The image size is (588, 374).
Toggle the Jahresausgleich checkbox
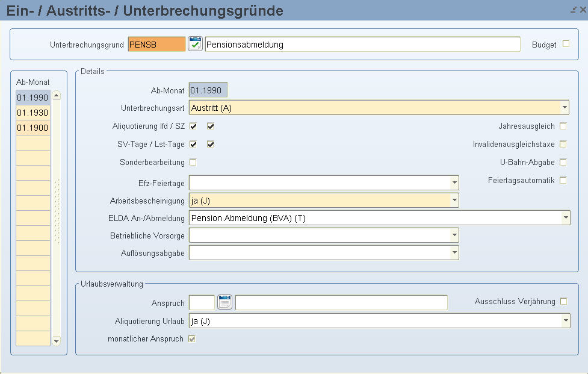pos(563,126)
